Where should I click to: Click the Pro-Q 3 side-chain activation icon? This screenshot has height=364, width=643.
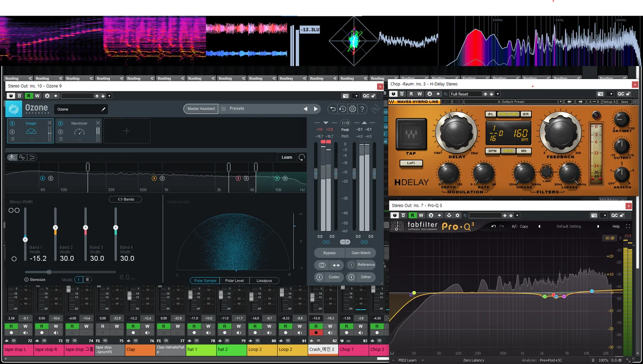coord(449,216)
